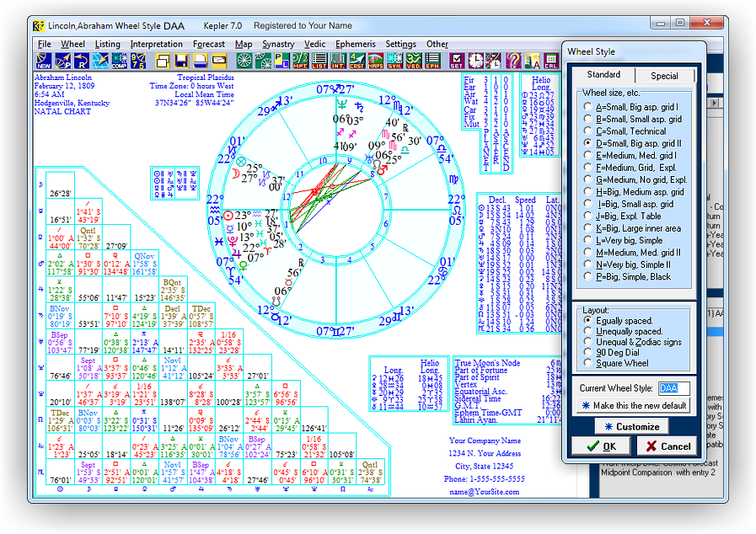Open the MAPS toolbar icon

[x=376, y=61]
